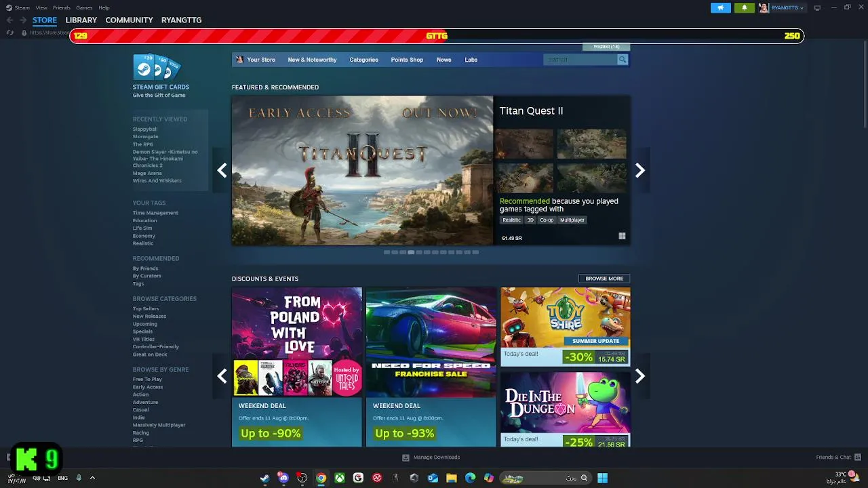
Task: Open Google Chrome from the taskbar
Action: (321, 478)
